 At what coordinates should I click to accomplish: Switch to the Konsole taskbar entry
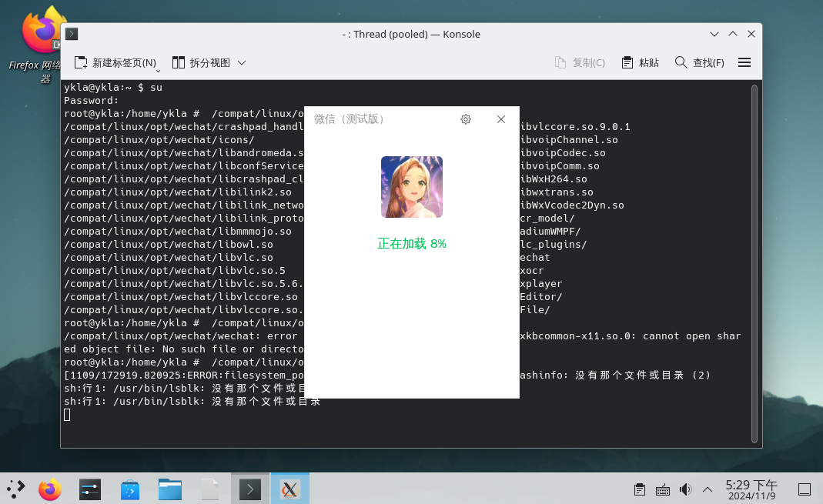pos(250,489)
